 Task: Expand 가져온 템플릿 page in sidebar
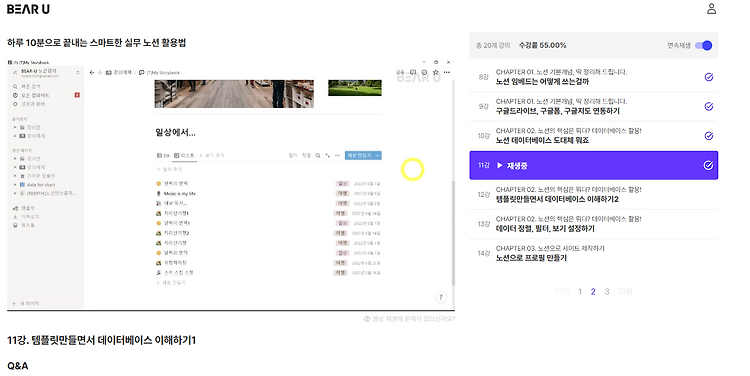click(x=15, y=176)
